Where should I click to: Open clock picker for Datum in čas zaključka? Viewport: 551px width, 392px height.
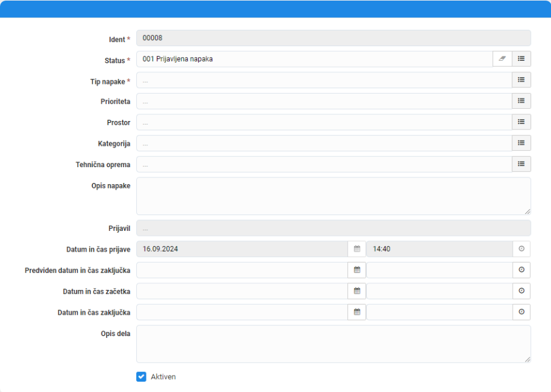point(521,312)
